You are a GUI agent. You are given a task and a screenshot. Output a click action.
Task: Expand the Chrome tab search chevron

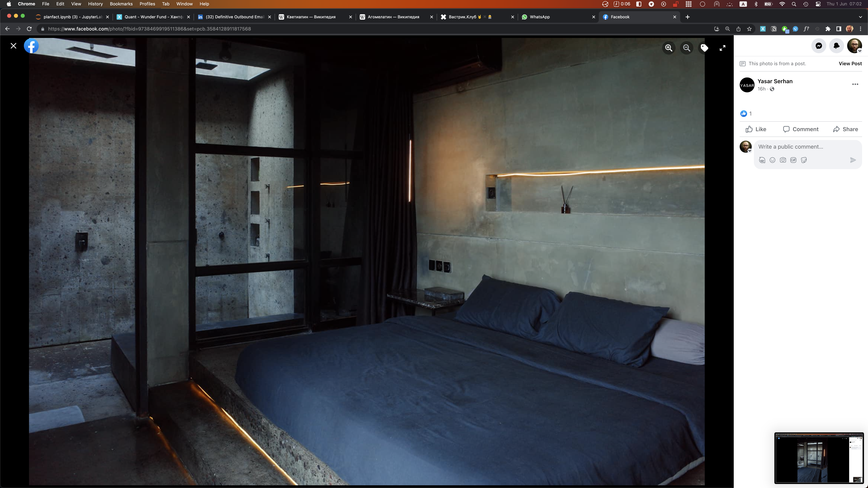point(860,17)
